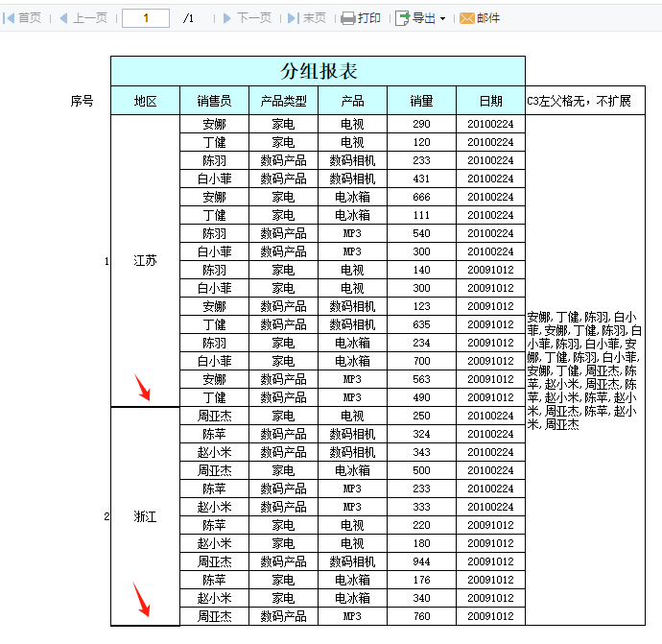Select the 序号 header label
The image size is (662, 644).
pos(82,101)
